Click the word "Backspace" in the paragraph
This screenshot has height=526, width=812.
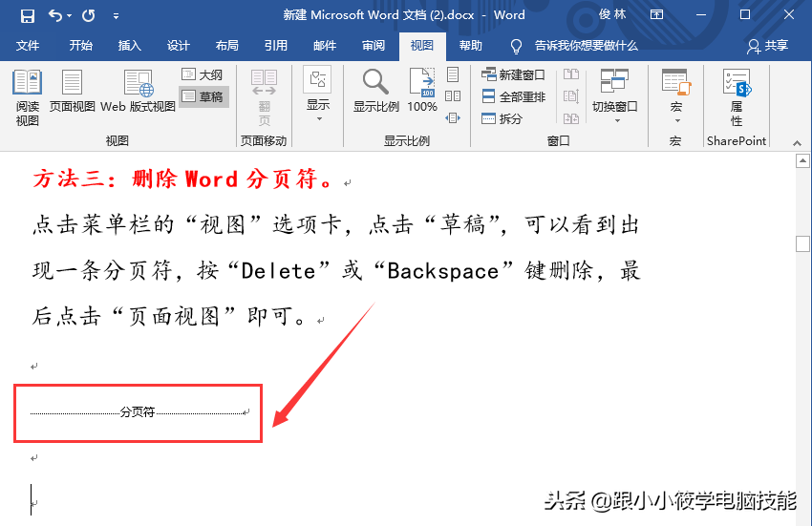point(442,271)
